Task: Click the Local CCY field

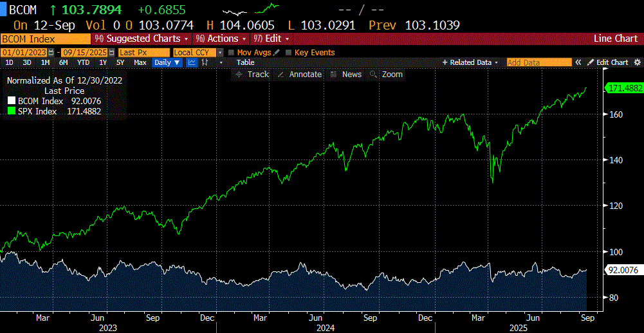Action: 195,53
